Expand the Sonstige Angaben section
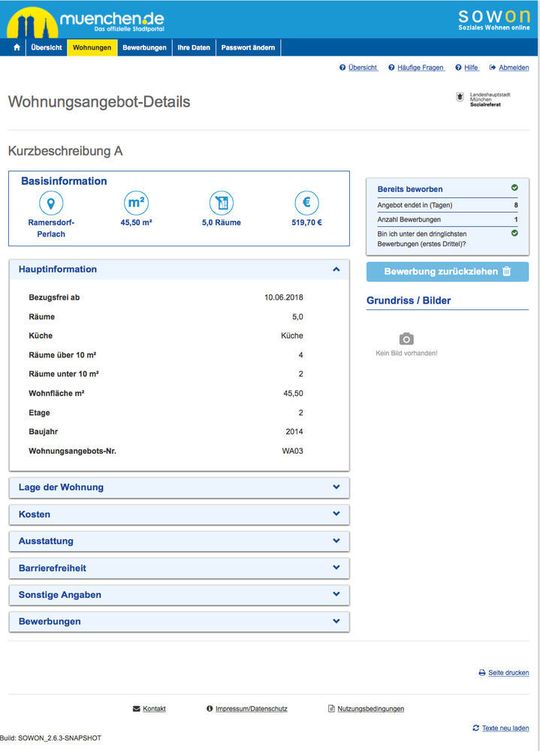Image resolution: width=540 pixels, height=751 pixels. pos(179,595)
